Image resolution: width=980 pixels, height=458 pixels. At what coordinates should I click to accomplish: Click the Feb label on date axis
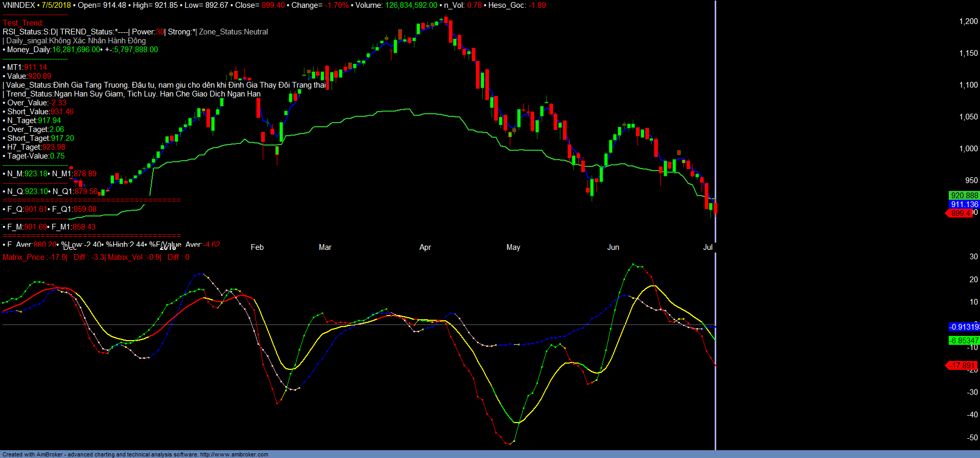tap(257, 247)
